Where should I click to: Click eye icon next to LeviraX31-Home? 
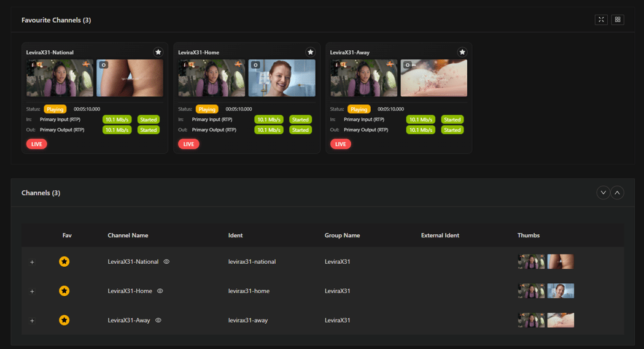click(160, 291)
